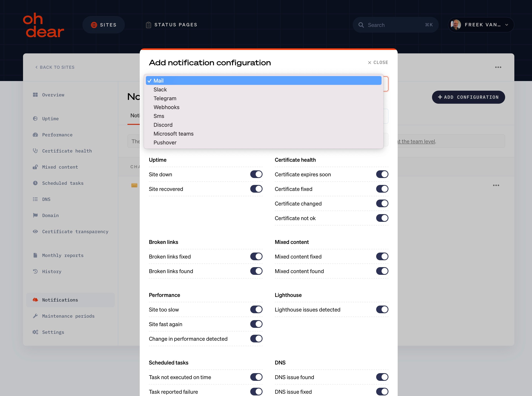Click the Oh Dear logo
The width and height of the screenshot is (532, 396).
click(x=43, y=25)
